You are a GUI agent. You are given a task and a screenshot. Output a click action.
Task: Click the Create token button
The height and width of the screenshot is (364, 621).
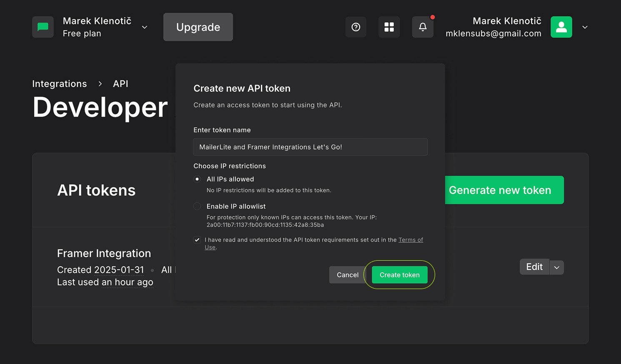399,274
